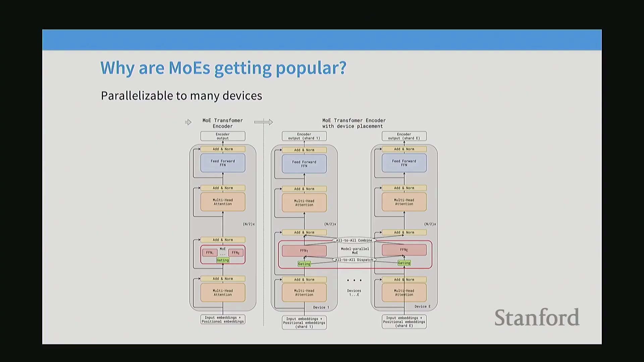Click the green Gating box in Device 1

coord(304,264)
